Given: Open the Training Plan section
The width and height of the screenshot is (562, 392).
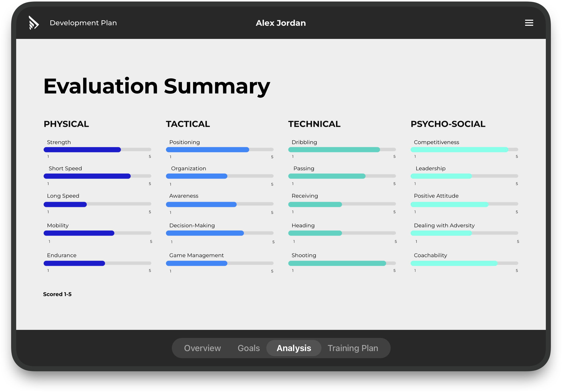Looking at the screenshot, I should [x=353, y=347].
